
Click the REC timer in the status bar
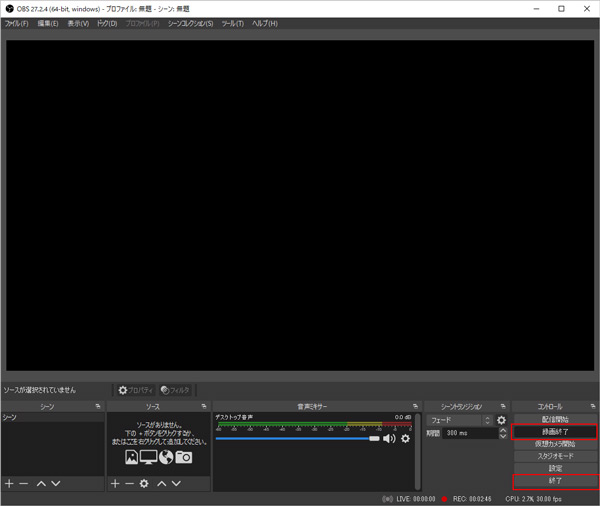pyautogui.click(x=472, y=499)
